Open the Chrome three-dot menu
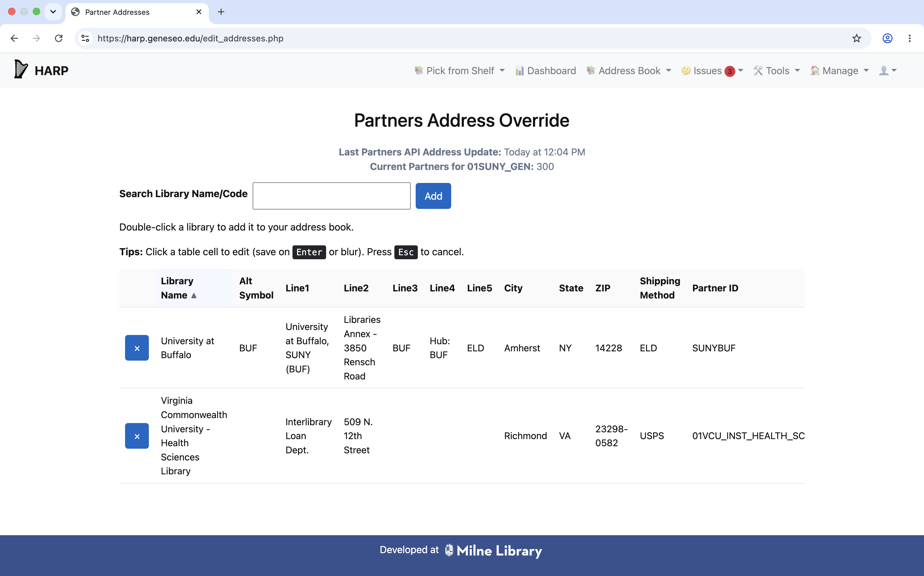924x576 pixels. (909, 38)
